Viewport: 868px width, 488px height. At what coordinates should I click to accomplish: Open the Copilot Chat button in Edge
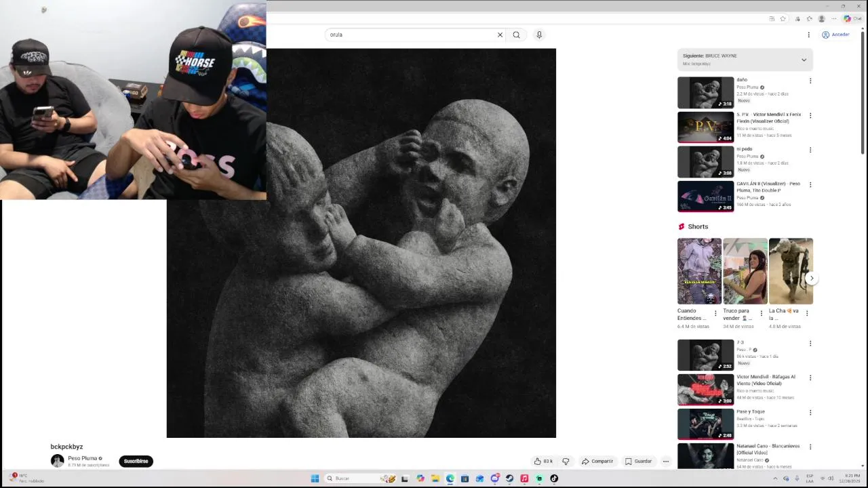[x=852, y=19]
